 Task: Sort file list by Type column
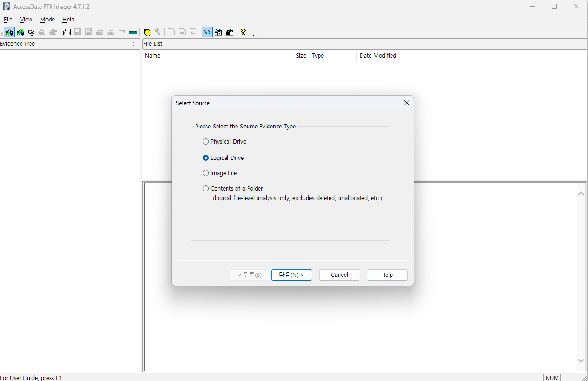point(333,56)
